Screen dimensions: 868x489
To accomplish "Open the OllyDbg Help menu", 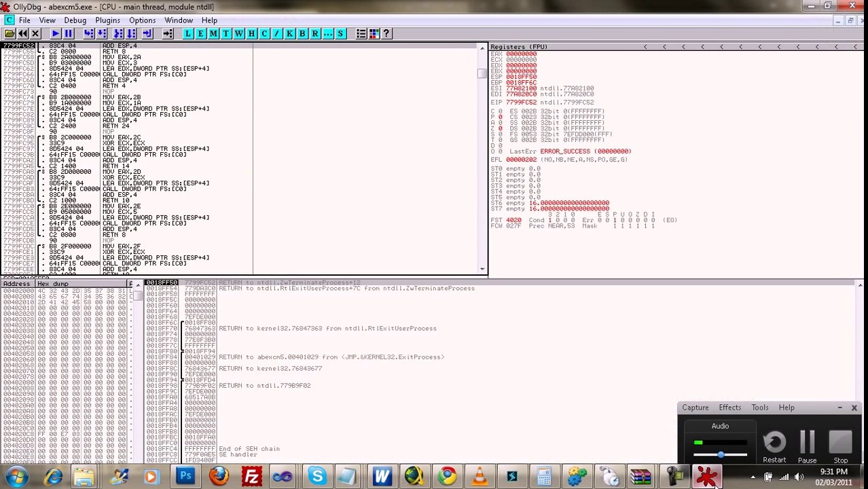I will [209, 20].
